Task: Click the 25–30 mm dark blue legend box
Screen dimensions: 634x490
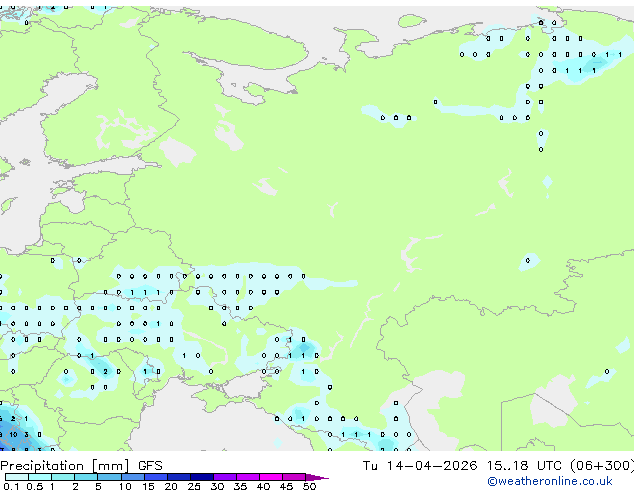Action: [201, 477]
